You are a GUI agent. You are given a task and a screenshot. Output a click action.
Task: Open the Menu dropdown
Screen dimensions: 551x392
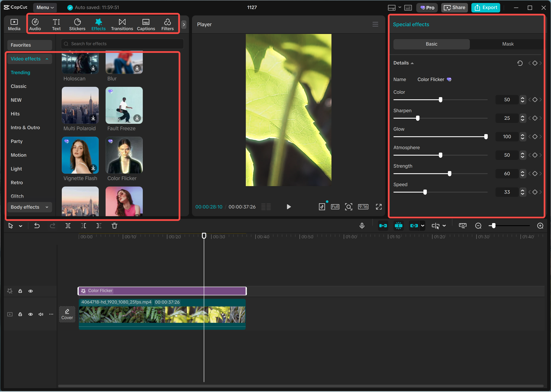pyautogui.click(x=45, y=8)
